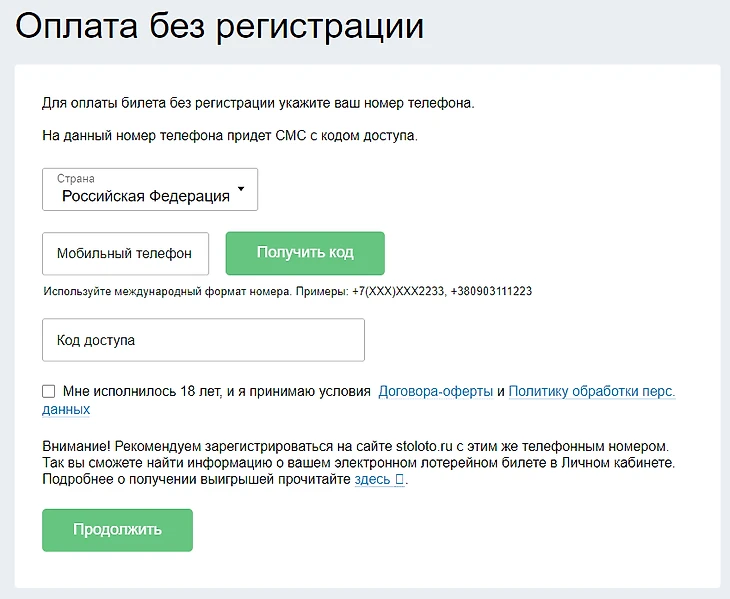
Task: Click the international phone format hint text
Action: point(287,291)
